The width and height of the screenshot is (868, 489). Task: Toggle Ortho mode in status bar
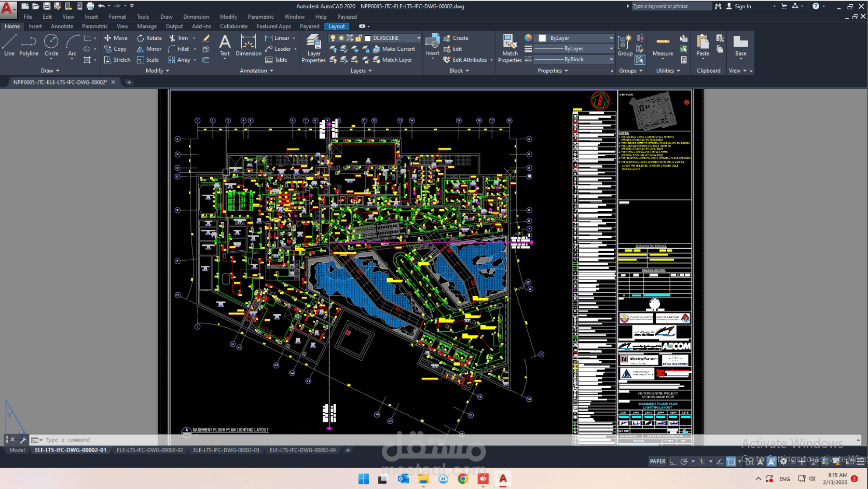[673, 461]
